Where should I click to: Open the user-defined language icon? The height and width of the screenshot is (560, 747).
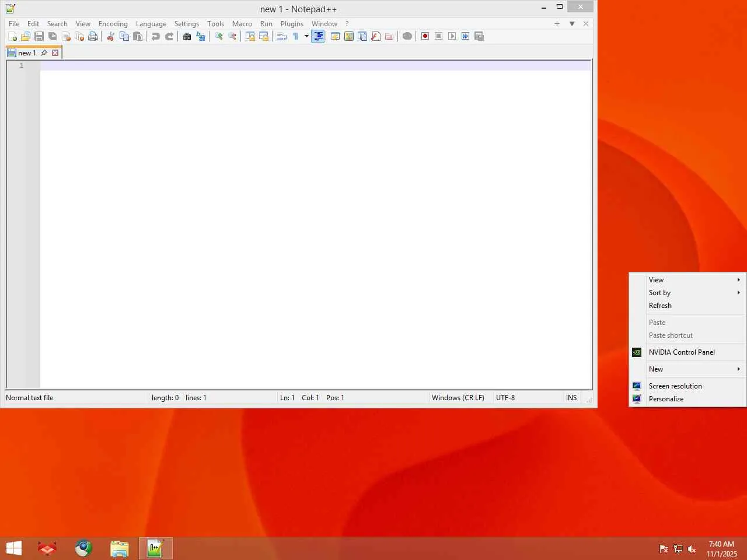(x=335, y=36)
